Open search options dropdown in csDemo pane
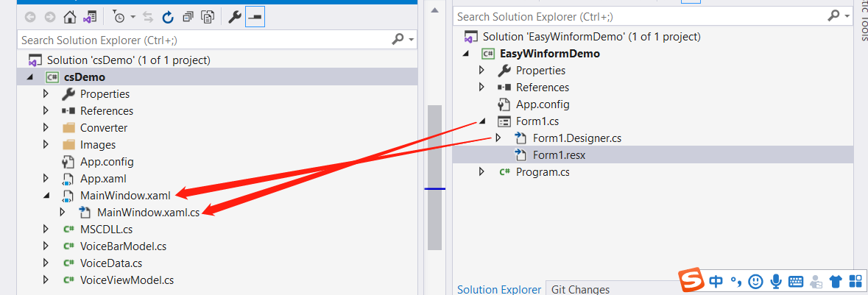868x295 pixels. [410, 40]
